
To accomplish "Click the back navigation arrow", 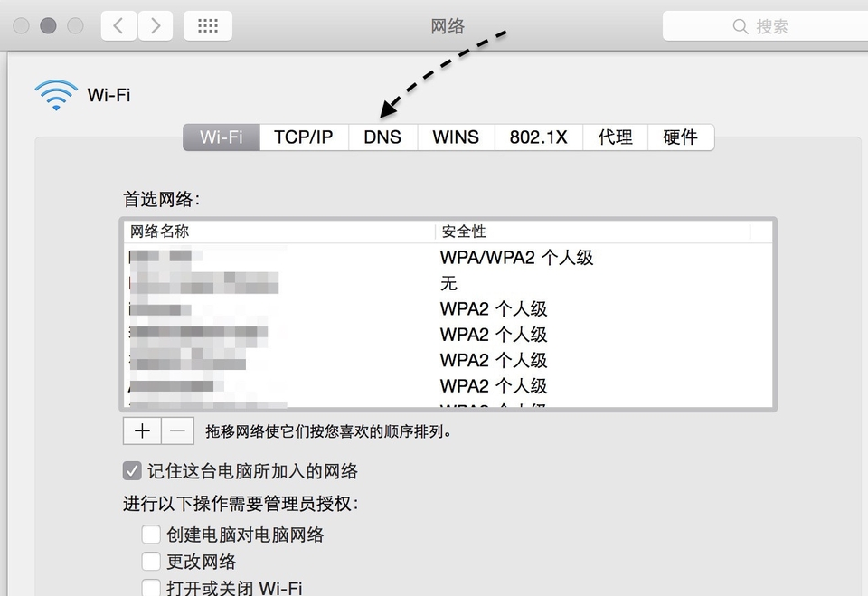I will [x=118, y=25].
